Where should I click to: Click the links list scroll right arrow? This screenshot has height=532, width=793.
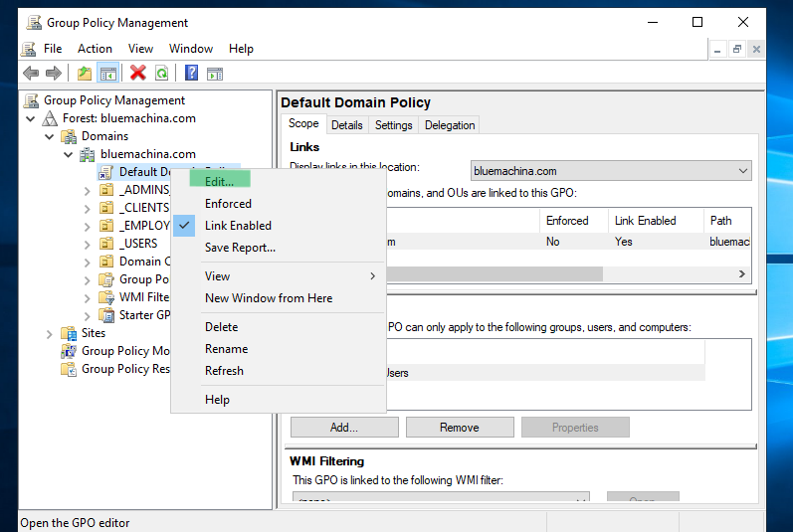click(742, 273)
